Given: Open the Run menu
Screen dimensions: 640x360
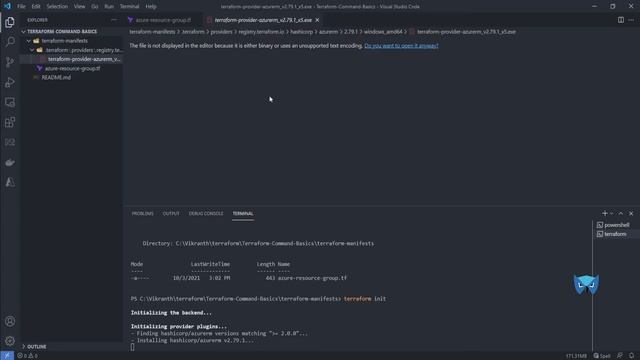Looking at the screenshot, I should (109, 7).
